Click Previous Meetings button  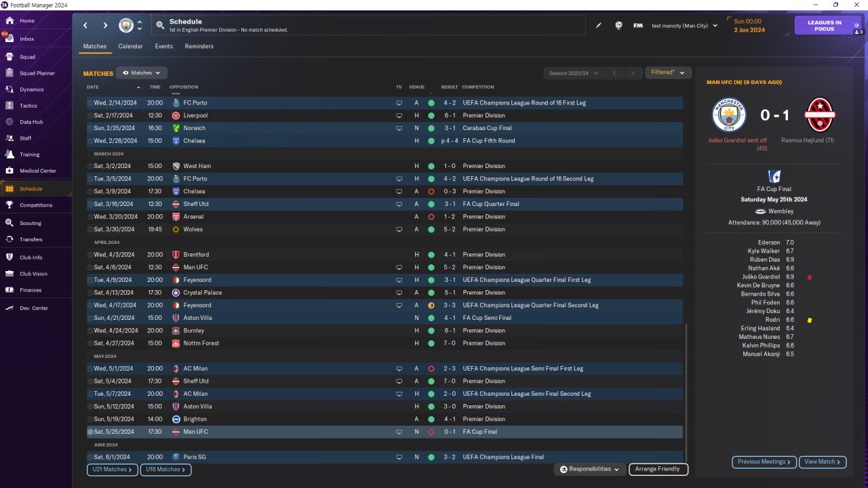click(764, 462)
